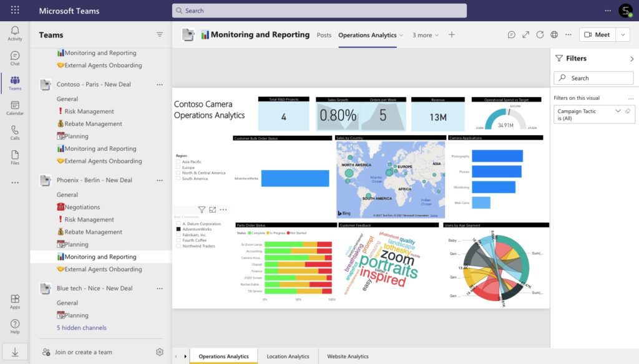Screen dimensions: 639x364
Task: Open more options on the customer slicer
Action: click(x=223, y=209)
